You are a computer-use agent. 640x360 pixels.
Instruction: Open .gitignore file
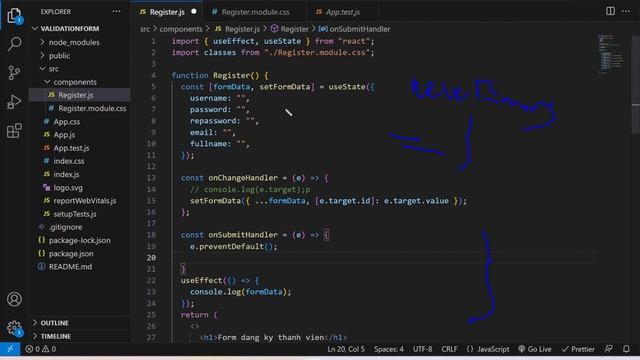(80, 227)
